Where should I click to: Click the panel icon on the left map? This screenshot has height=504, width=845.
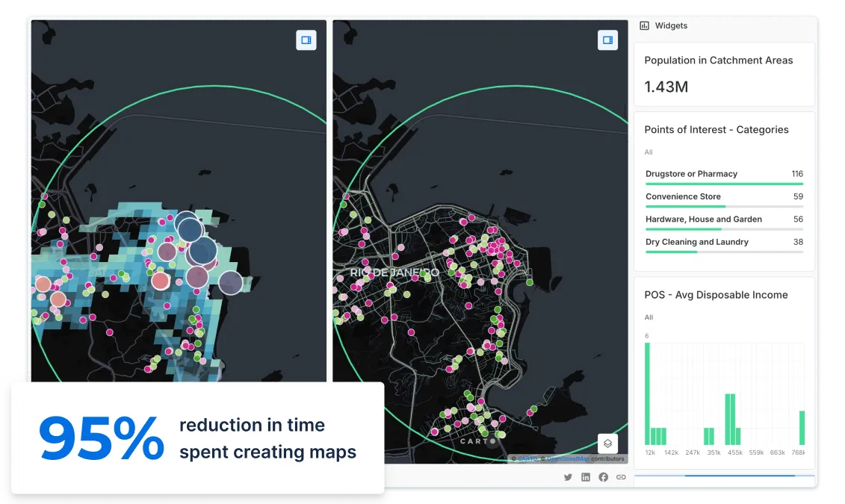pos(306,40)
